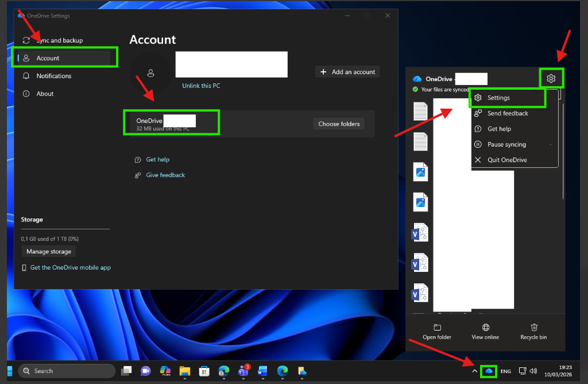
Task: Show hidden icons with the tray chevron
Action: (x=474, y=371)
